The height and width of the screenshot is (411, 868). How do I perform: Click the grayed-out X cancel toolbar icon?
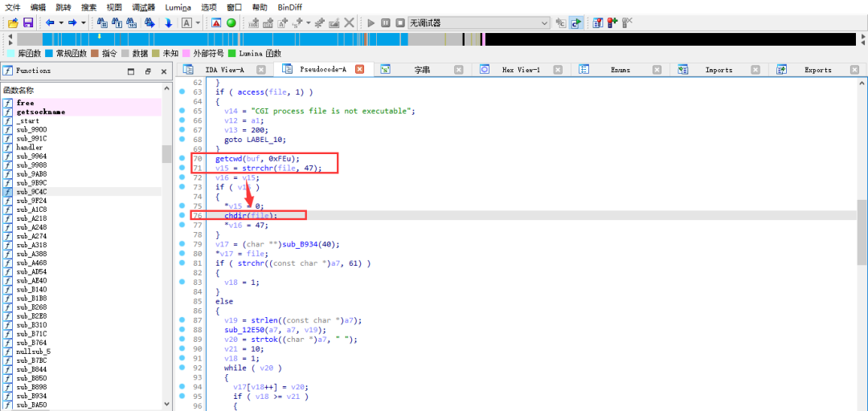[349, 22]
